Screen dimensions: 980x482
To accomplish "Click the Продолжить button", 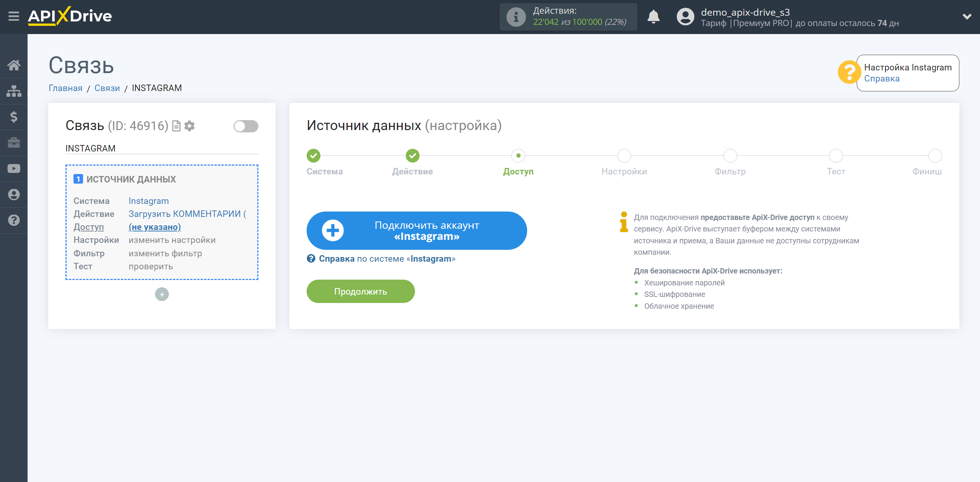I will [361, 291].
